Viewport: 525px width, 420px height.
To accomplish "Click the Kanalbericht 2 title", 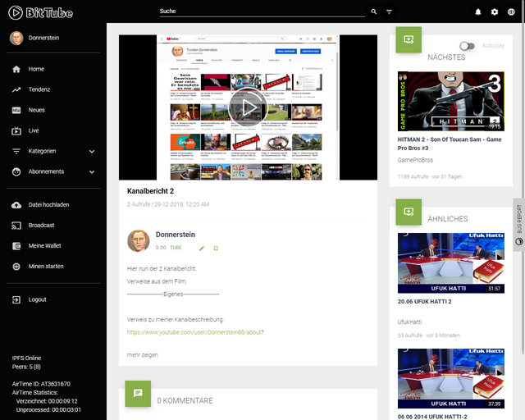I will point(150,191).
